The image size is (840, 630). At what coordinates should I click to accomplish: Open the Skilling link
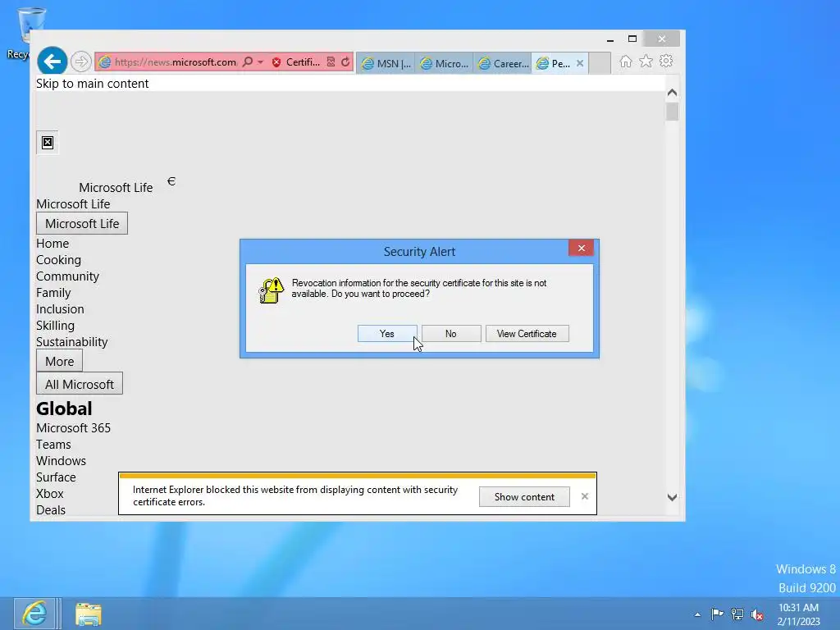coord(55,326)
